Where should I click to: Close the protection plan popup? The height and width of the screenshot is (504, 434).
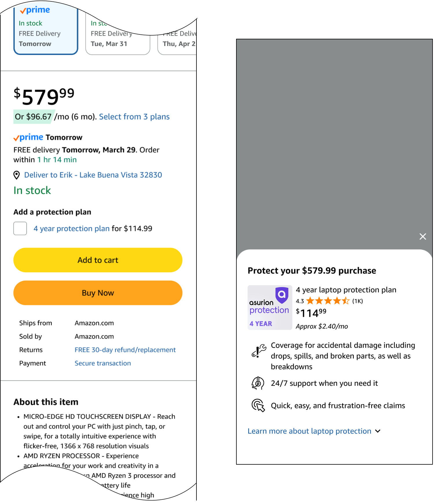click(x=423, y=237)
